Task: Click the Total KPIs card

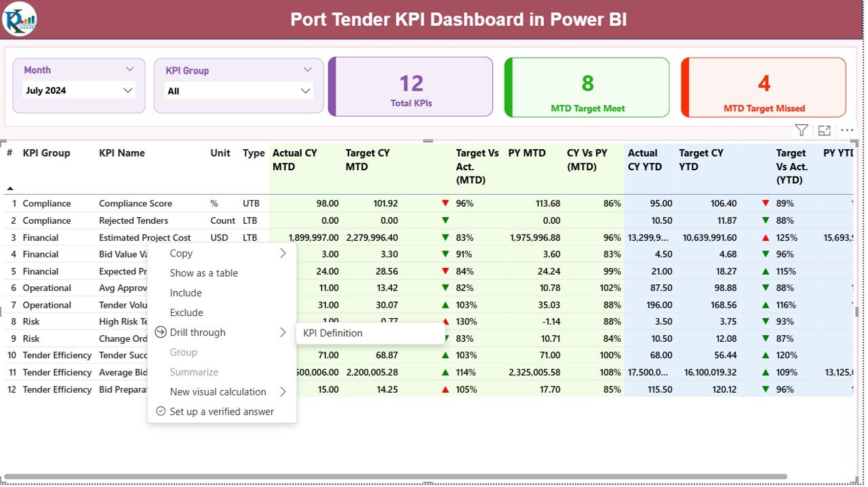Action: coord(410,87)
